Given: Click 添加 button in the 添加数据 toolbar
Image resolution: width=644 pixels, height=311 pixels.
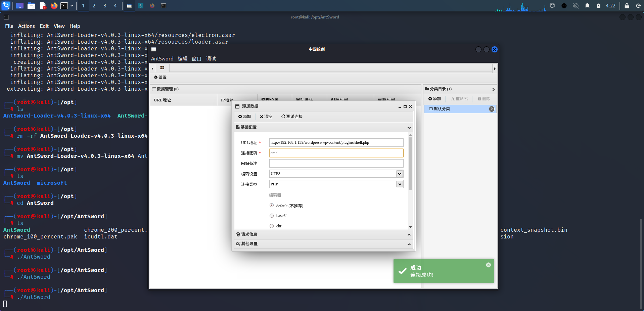Looking at the screenshot, I should (x=244, y=117).
